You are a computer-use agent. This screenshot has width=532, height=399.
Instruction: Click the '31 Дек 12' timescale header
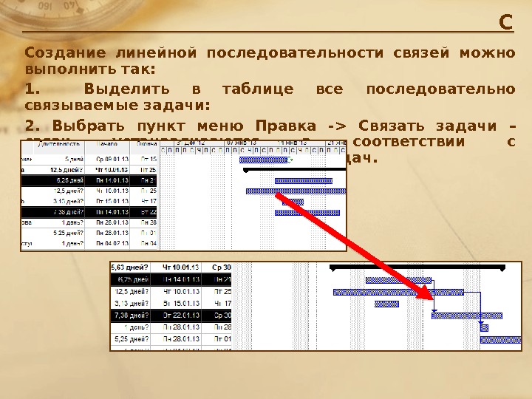point(191,143)
